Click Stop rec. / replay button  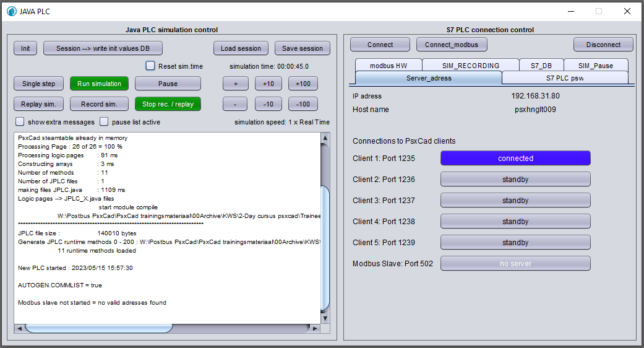(168, 104)
